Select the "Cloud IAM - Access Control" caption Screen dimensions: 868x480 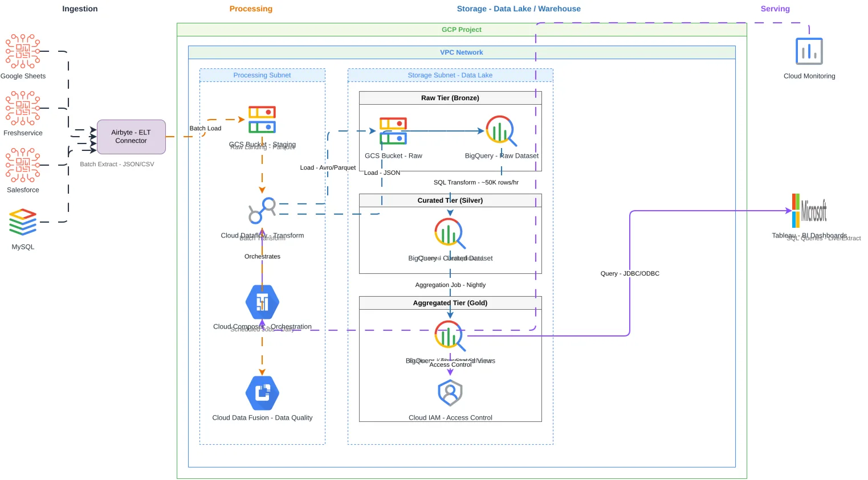450,417
